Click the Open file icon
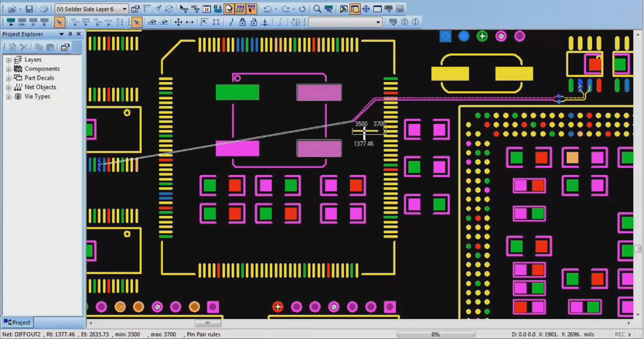644x339 pixels. coord(11,9)
